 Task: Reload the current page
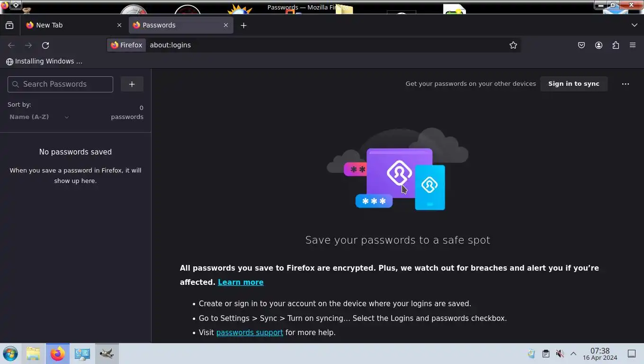pyautogui.click(x=45, y=45)
